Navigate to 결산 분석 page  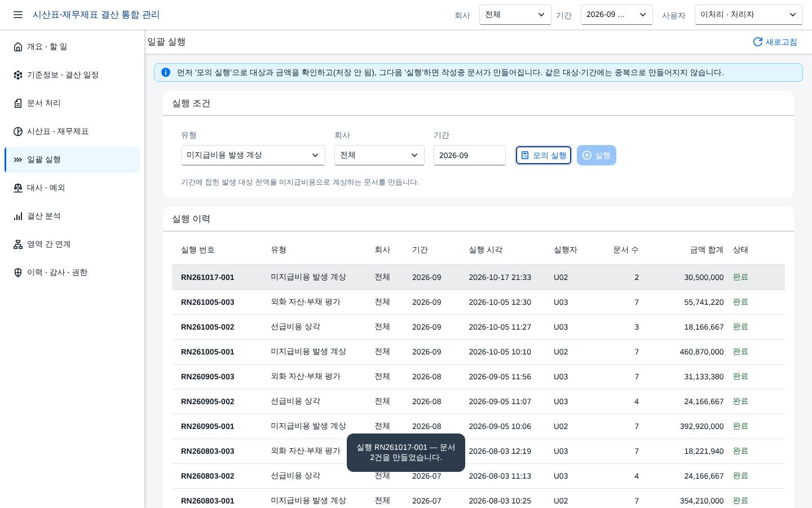pyautogui.click(x=72, y=216)
